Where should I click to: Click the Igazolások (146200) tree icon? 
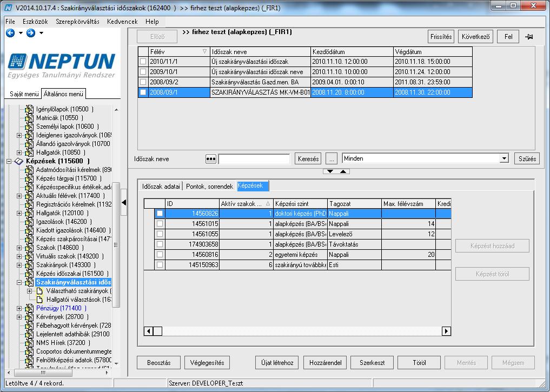(29, 222)
